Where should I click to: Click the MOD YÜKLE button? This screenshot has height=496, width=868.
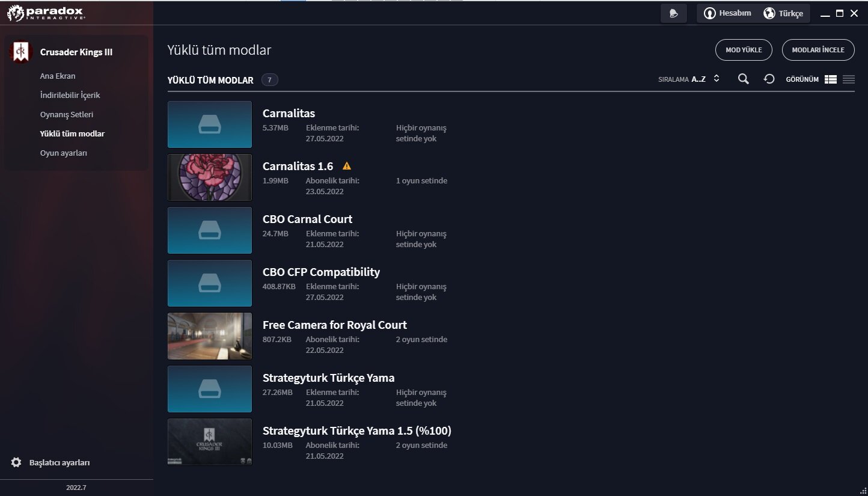[744, 50]
